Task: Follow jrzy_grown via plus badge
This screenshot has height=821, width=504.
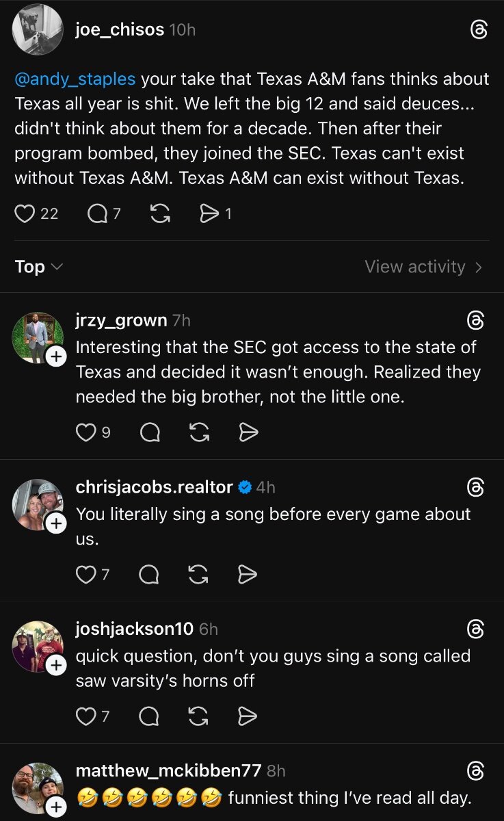Action: [56, 356]
